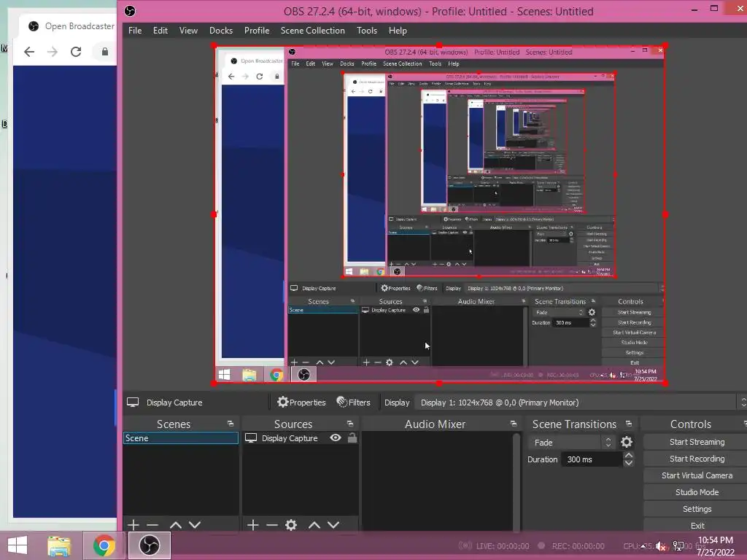Open the Profile menu
Viewport: 747px width, 560px height.
tap(257, 31)
